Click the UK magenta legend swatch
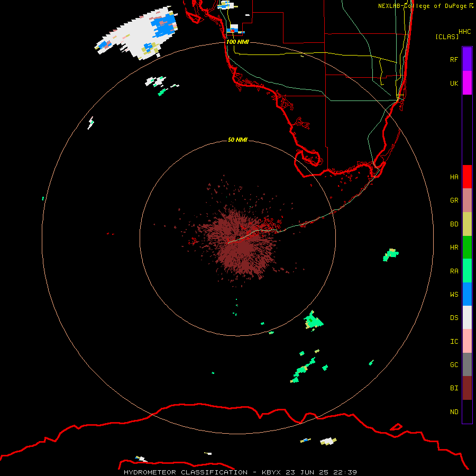Image resolution: width=476 pixels, height=476 pixels. pyautogui.click(x=467, y=83)
